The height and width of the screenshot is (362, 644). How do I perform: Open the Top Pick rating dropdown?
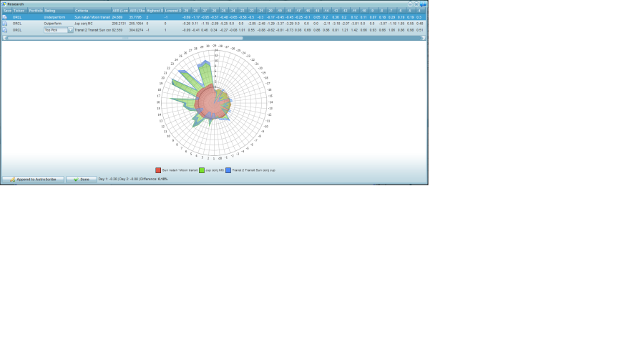click(x=70, y=30)
